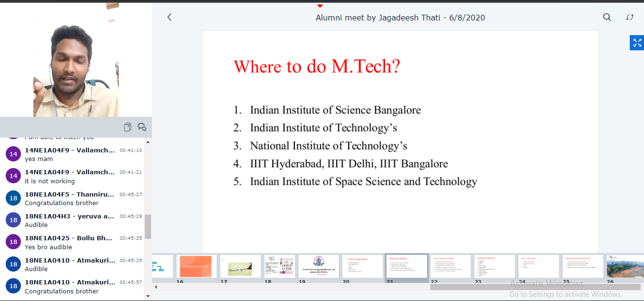Image resolution: width=644 pixels, height=301 pixels.
Task: Open the notes pages icon beside the chat icon
Action: pyautogui.click(x=127, y=127)
